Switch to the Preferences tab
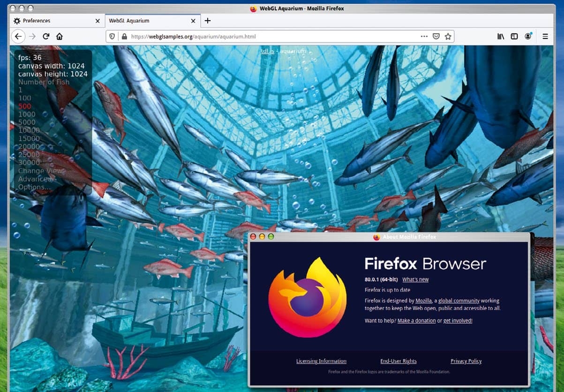564x392 pixels. [57, 21]
